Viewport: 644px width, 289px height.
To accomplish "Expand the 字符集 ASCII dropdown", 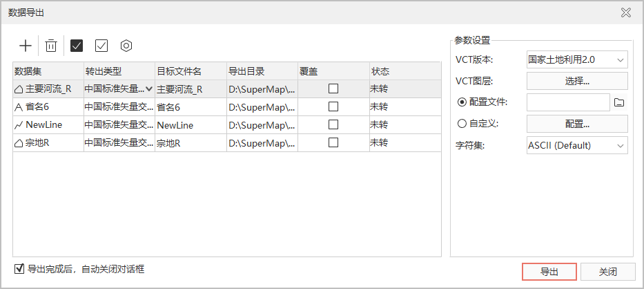I will tap(577, 145).
